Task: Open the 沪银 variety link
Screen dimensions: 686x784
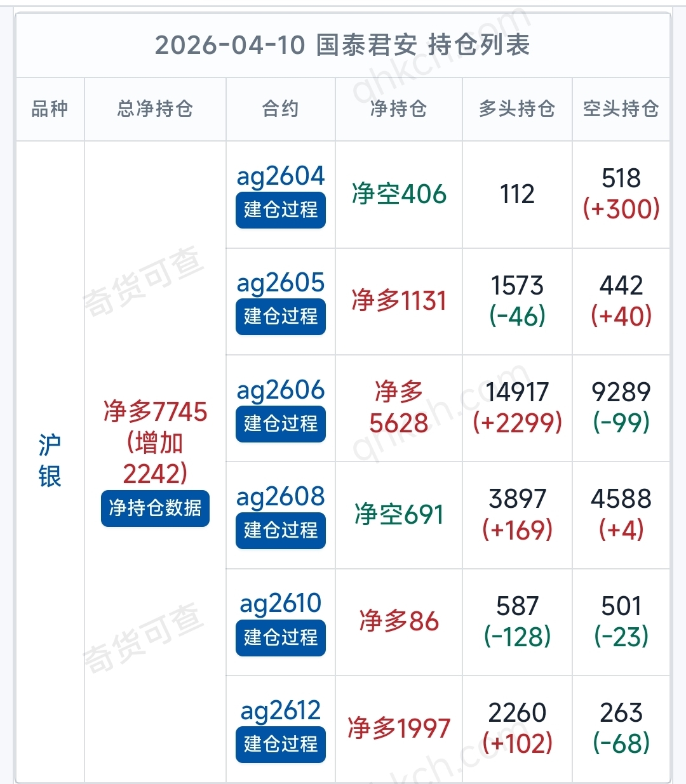Action: [50, 462]
